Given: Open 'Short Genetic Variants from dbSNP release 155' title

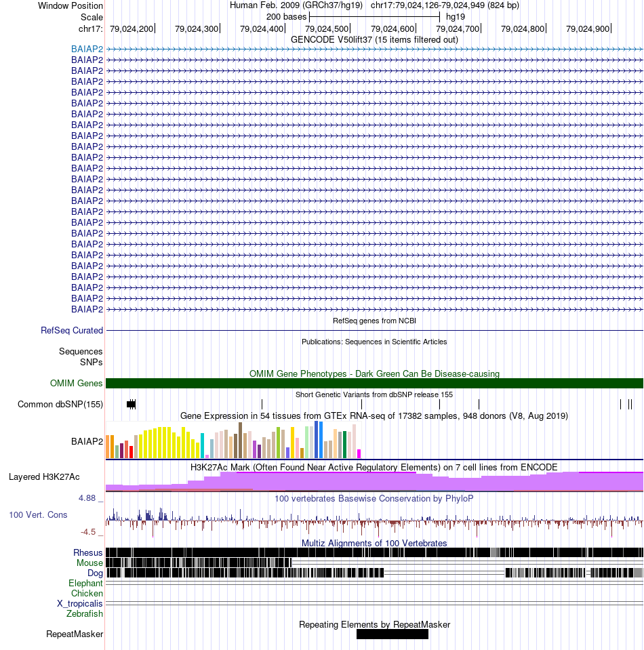Looking at the screenshot, I should point(374,394).
